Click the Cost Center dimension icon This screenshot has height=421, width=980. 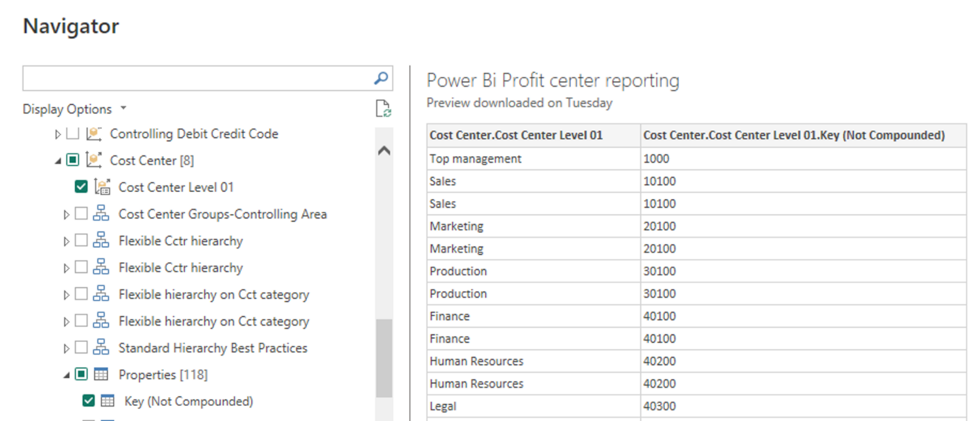point(94,161)
